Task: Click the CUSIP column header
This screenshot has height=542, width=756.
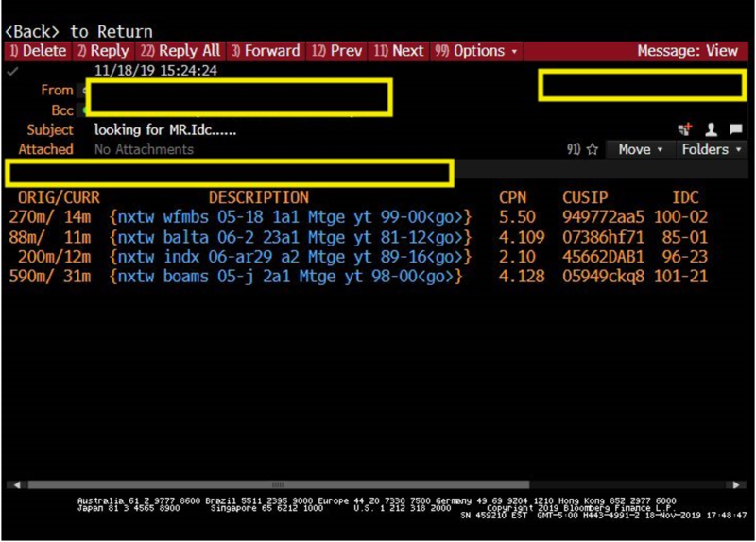Action: click(585, 197)
